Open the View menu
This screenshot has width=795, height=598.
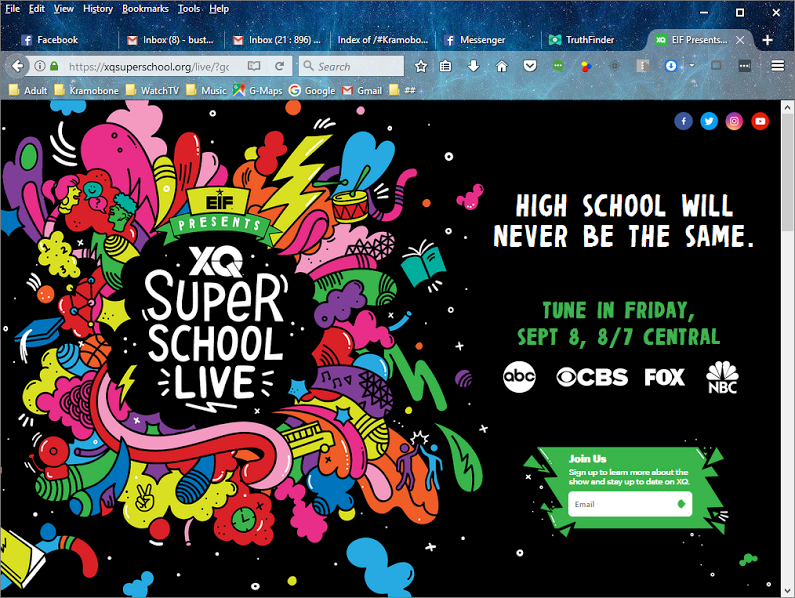[63, 9]
